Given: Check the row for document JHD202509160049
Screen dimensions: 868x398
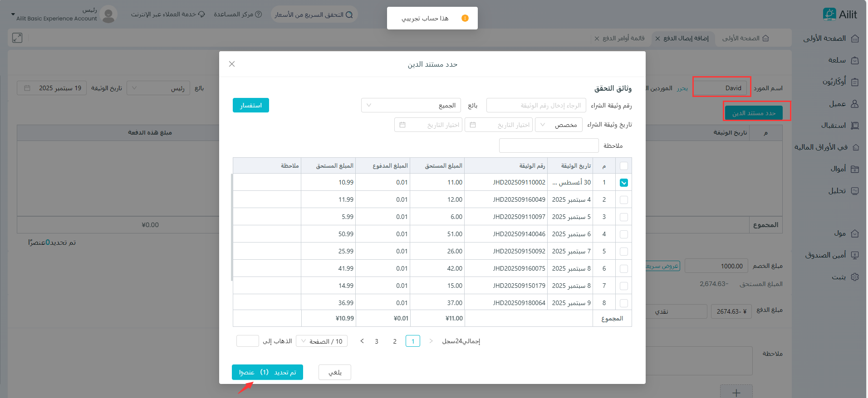Looking at the screenshot, I should 624,200.
